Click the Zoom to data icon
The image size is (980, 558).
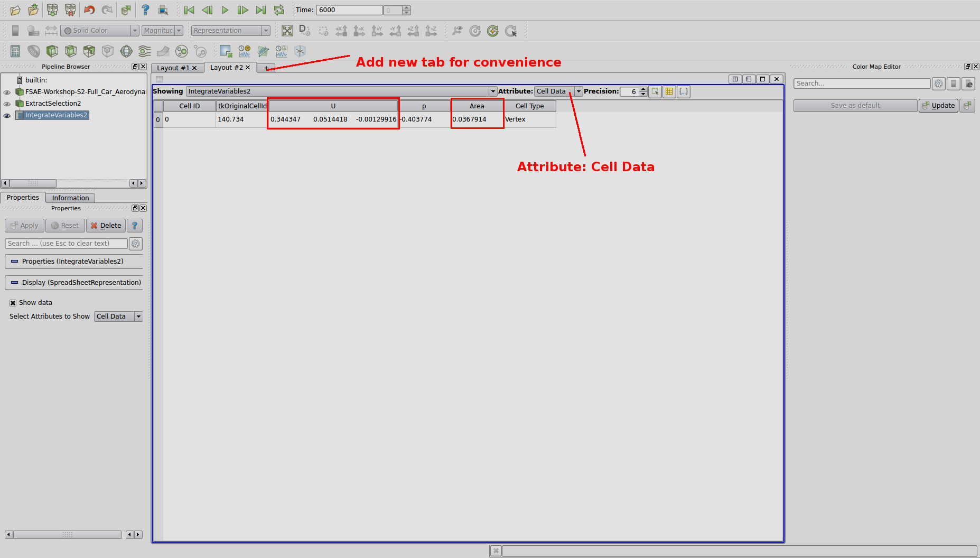[x=305, y=31]
